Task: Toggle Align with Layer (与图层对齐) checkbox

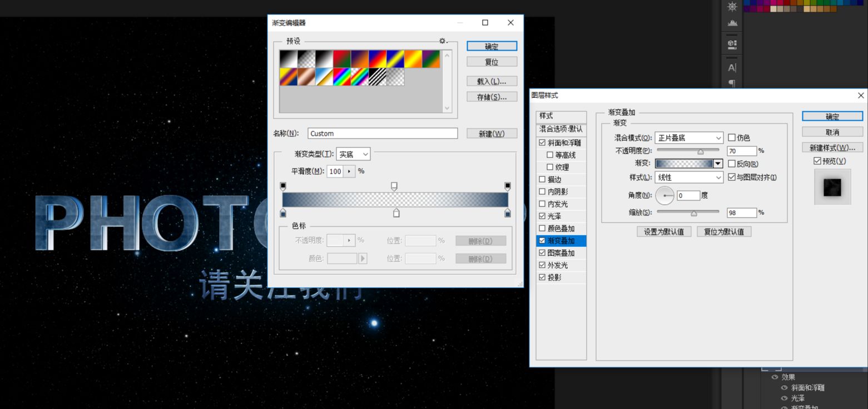Action: (x=732, y=178)
